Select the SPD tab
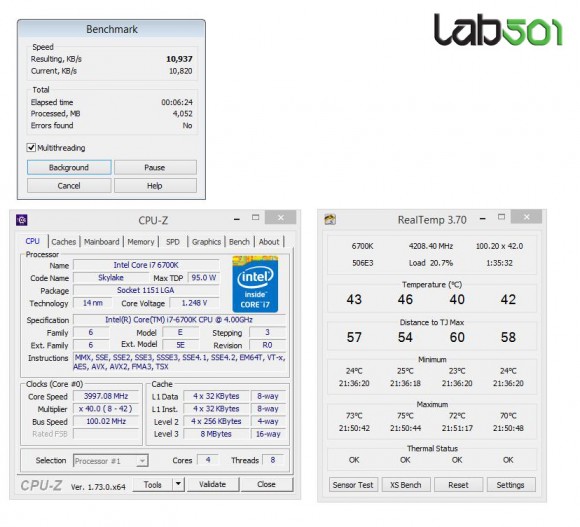The width and height of the screenshot is (580, 527). 173,241
